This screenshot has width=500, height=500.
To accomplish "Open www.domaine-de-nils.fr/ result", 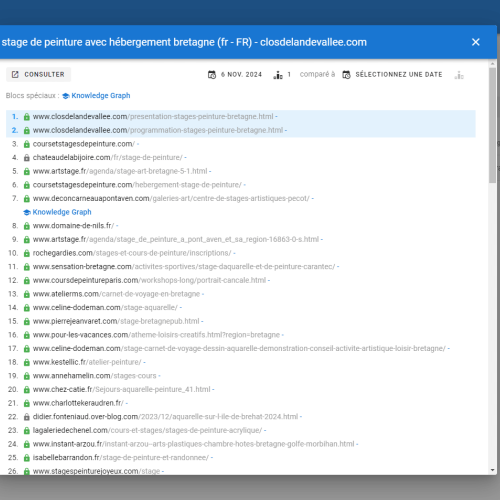I will pyautogui.click(x=73, y=226).
